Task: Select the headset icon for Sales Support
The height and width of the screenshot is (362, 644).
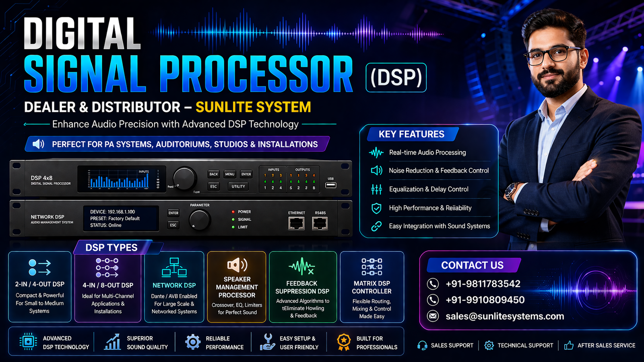Action: pos(422,346)
